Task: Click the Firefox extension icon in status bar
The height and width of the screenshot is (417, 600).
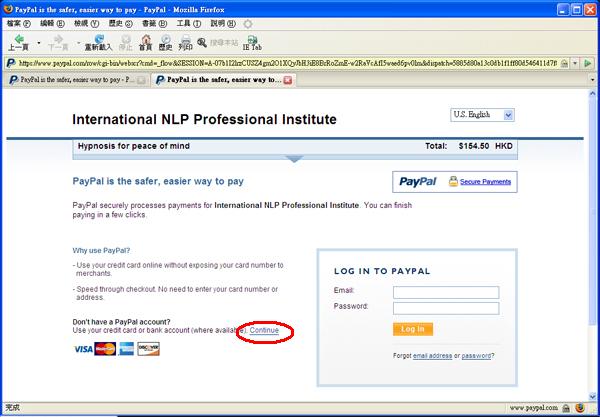Action: (580, 408)
